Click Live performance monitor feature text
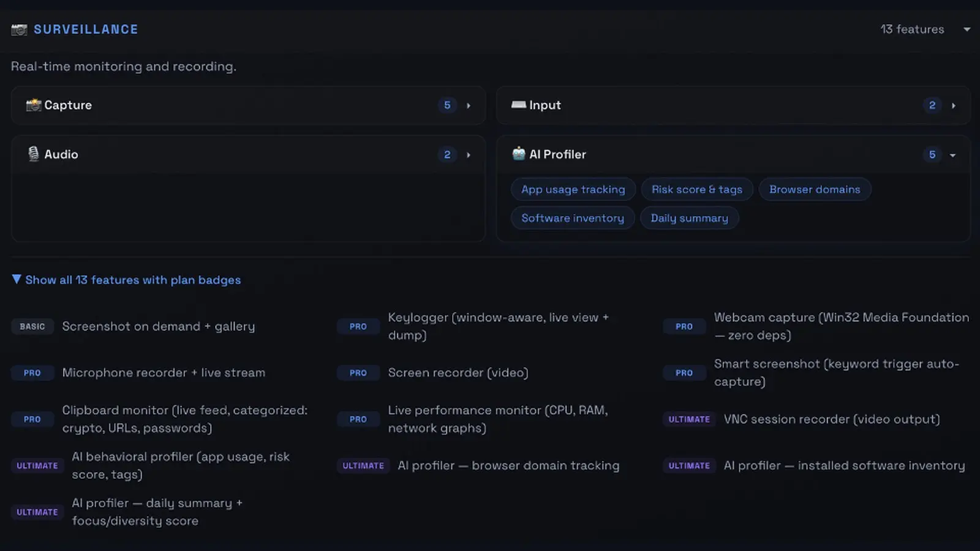This screenshot has height=551, width=980. click(x=498, y=419)
